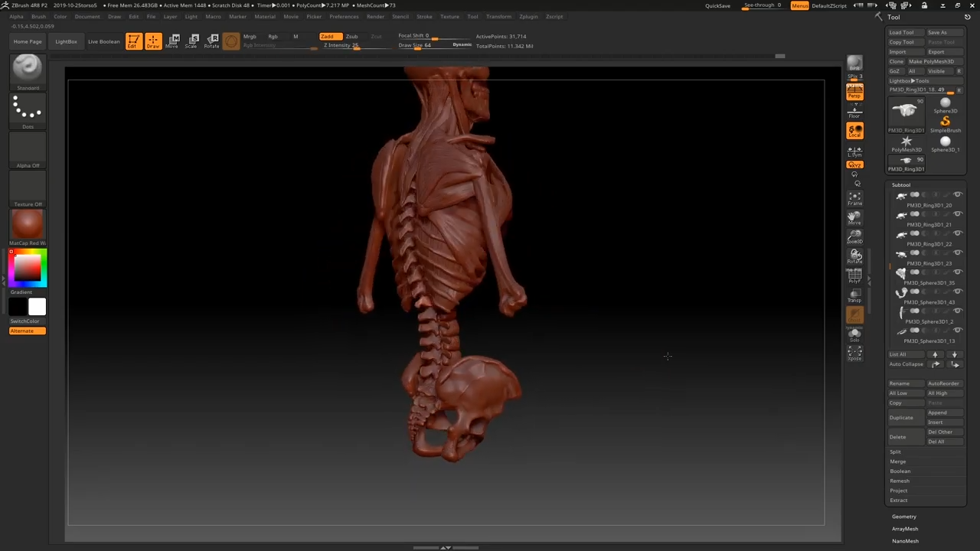Toggle Local symmetry mode
The height and width of the screenshot is (551, 980).
point(854,131)
